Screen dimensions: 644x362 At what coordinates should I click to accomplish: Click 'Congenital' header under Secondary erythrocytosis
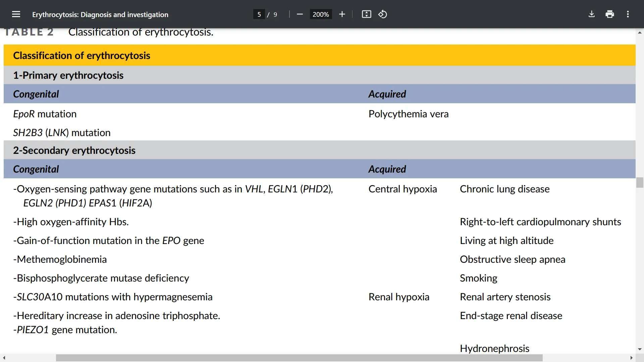pyautogui.click(x=36, y=169)
